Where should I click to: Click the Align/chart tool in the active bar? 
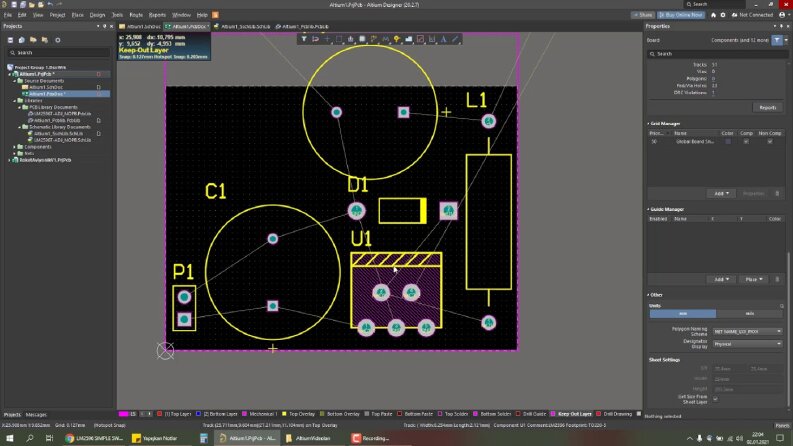tap(350, 39)
